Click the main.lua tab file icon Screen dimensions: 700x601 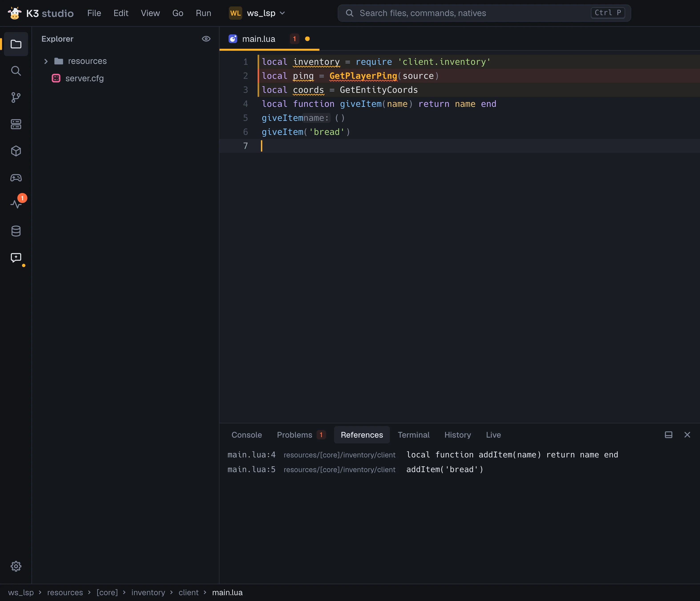click(x=233, y=39)
